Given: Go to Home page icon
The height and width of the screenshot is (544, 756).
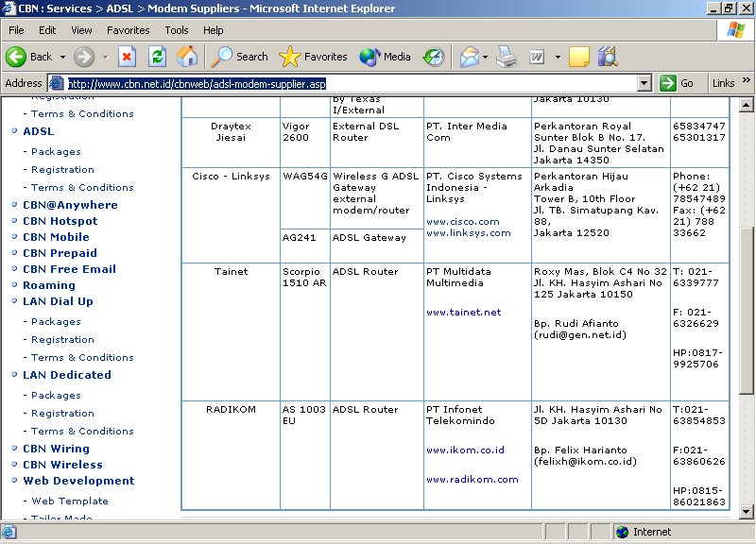Looking at the screenshot, I should pyautogui.click(x=187, y=57).
